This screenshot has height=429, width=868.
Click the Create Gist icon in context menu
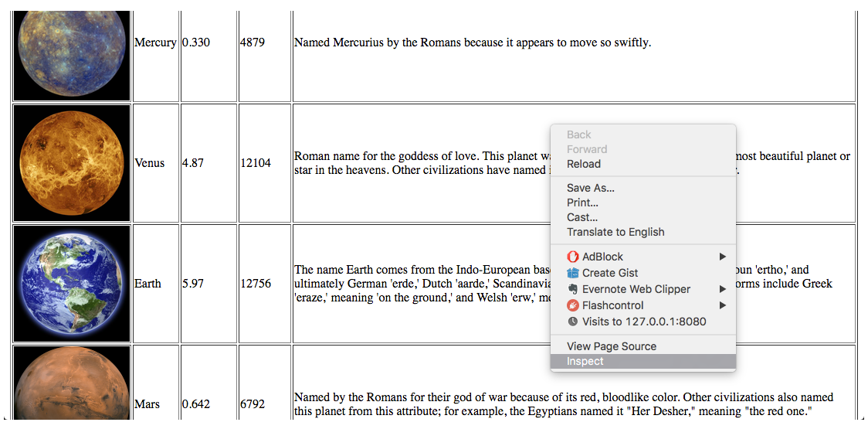point(572,273)
